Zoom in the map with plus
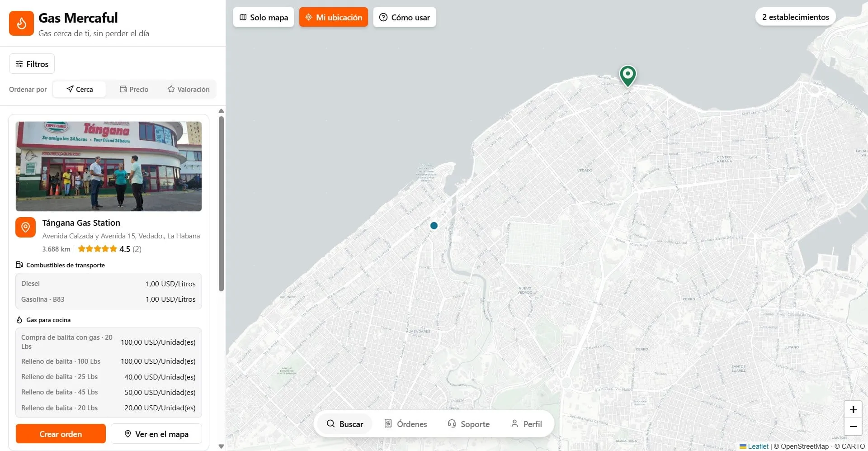The height and width of the screenshot is (451, 868). pyautogui.click(x=853, y=410)
